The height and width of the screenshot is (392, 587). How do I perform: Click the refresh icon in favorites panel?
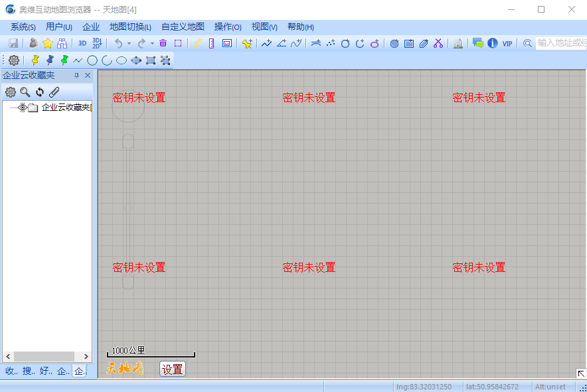tap(40, 92)
